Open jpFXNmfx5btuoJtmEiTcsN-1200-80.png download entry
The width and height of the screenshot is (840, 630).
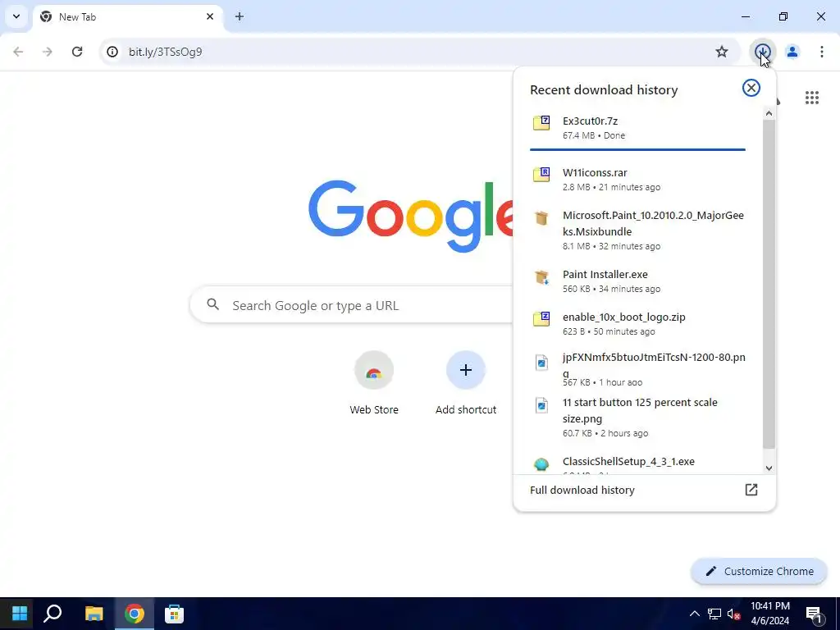[x=637, y=368]
